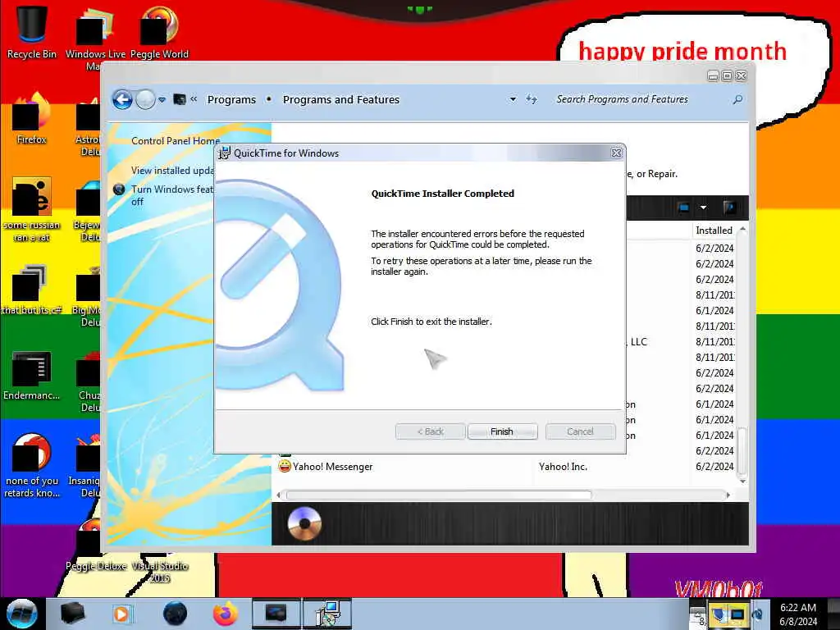Click the horizontal scrollbar thumb under program list
This screenshot has height=630, width=840.
[x=439, y=495]
